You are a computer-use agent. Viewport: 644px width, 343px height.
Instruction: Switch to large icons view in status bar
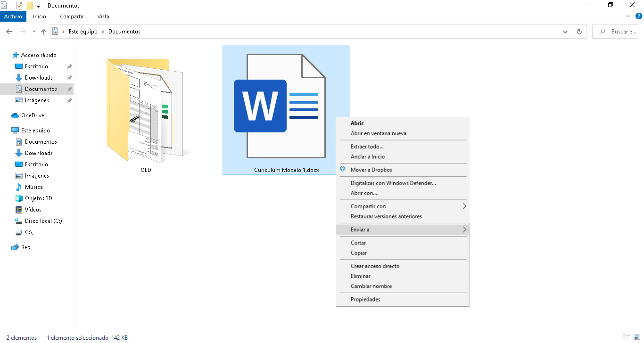(637, 337)
